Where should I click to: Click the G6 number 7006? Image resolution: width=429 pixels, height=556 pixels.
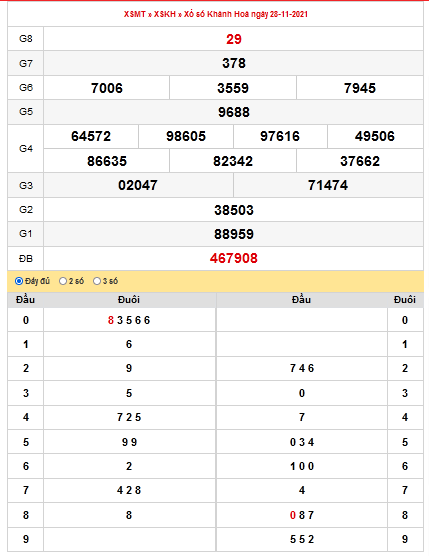point(107,88)
